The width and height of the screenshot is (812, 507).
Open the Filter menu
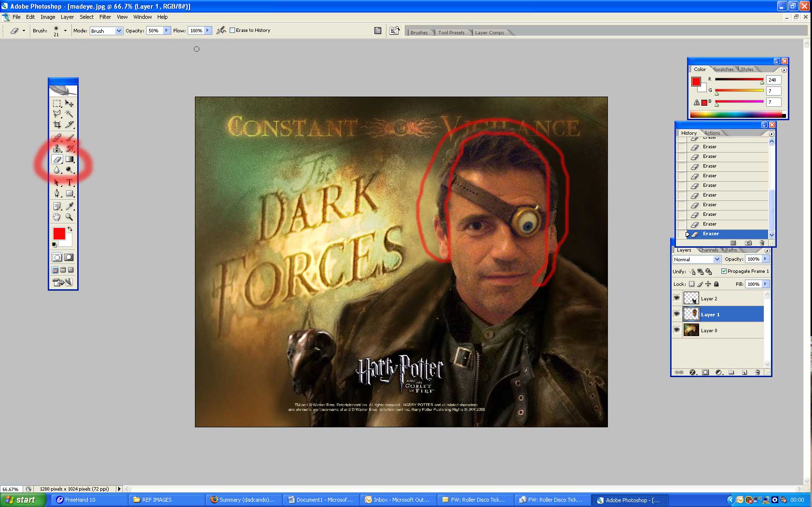105,17
